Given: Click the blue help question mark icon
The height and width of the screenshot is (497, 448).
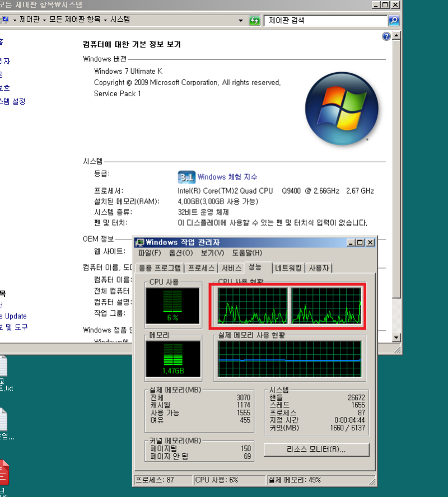Looking at the screenshot, I should click(386, 36).
